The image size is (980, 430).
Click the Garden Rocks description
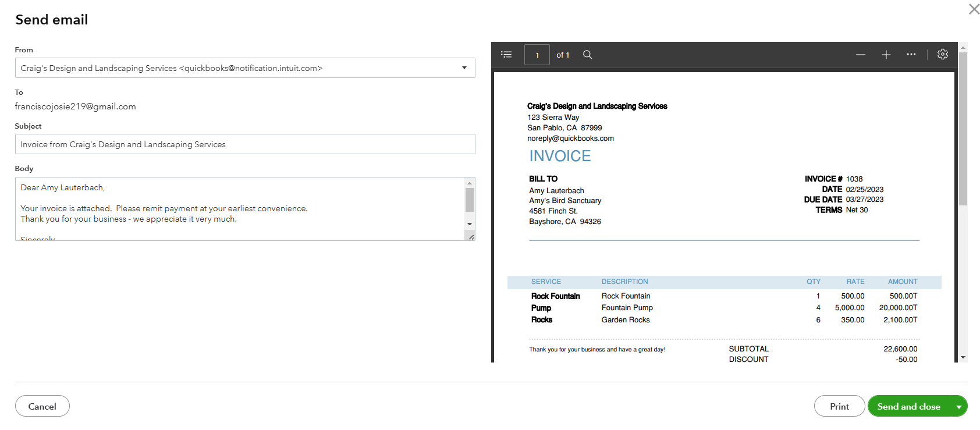click(626, 320)
